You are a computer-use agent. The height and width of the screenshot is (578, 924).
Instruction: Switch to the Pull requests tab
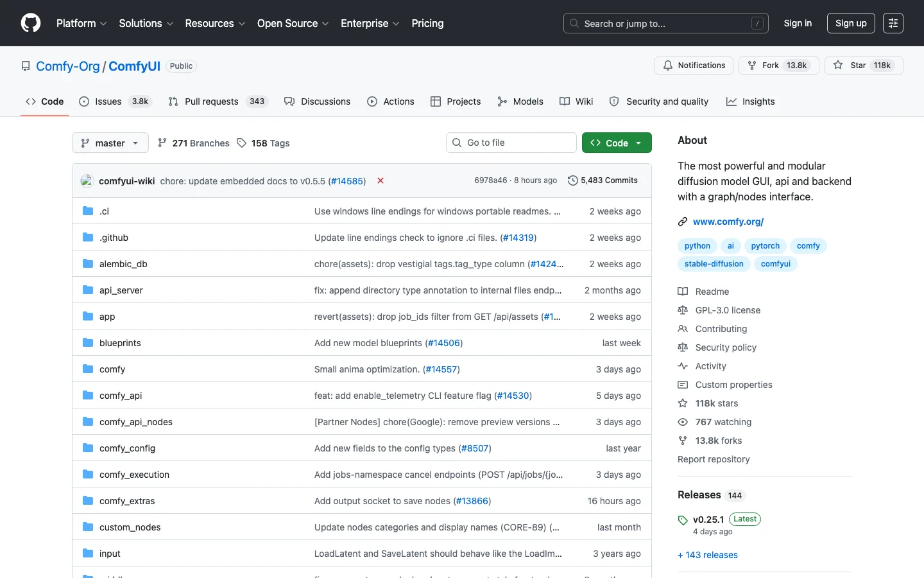(217, 101)
